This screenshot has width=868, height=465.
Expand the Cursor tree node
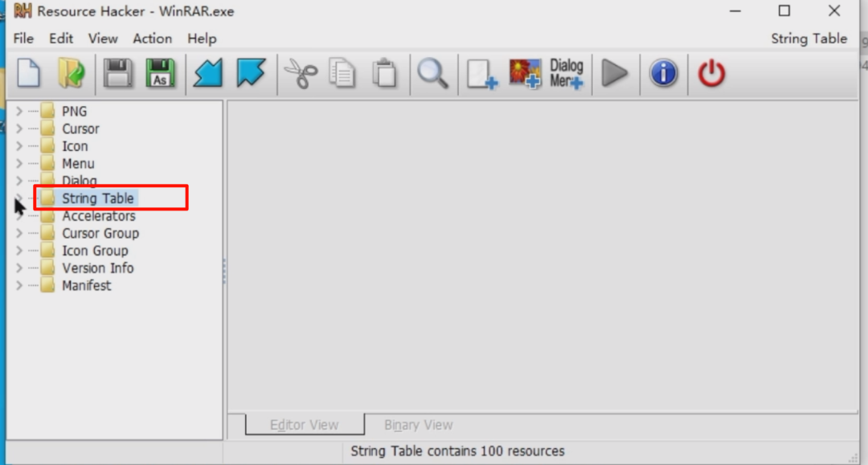(19, 128)
